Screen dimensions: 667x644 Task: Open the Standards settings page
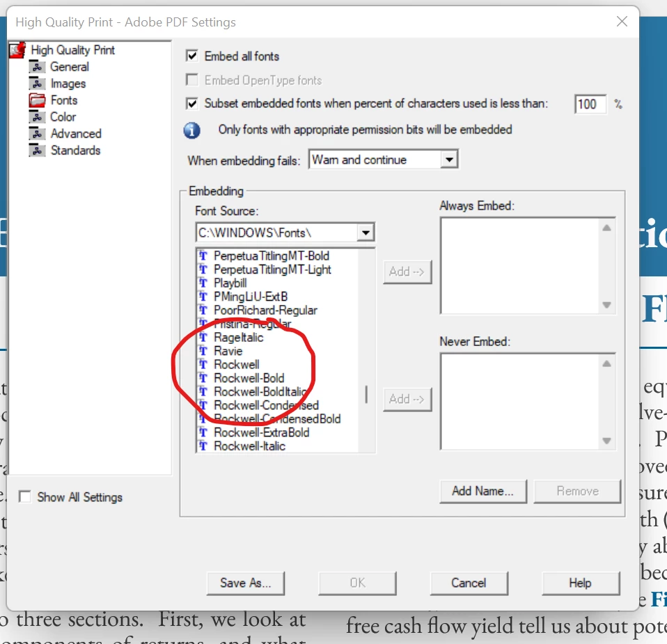[75, 150]
